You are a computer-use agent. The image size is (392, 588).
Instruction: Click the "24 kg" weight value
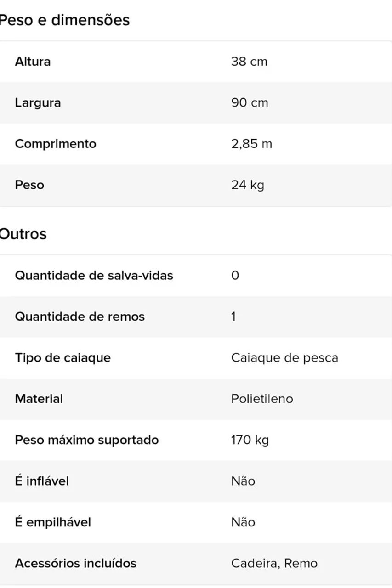click(247, 185)
